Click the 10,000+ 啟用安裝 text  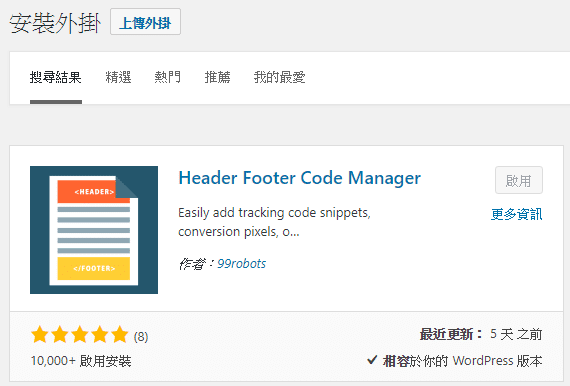(x=81, y=361)
